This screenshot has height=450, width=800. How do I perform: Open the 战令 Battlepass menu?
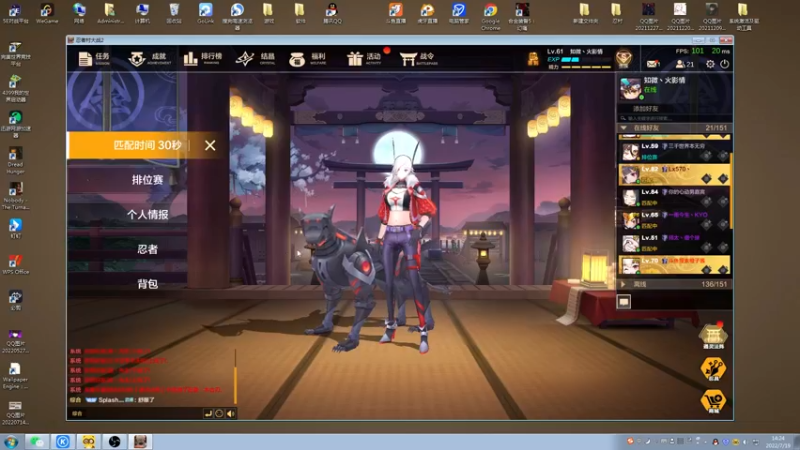pos(418,59)
